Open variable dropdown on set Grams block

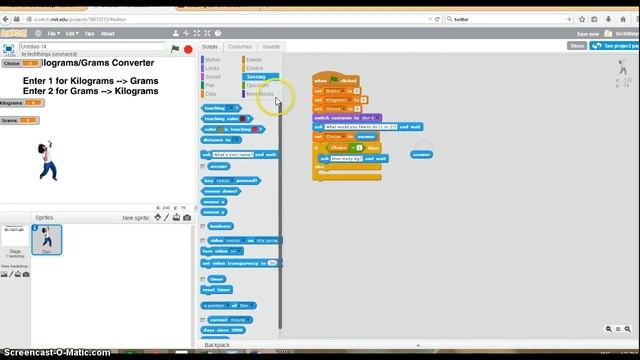coord(342,91)
